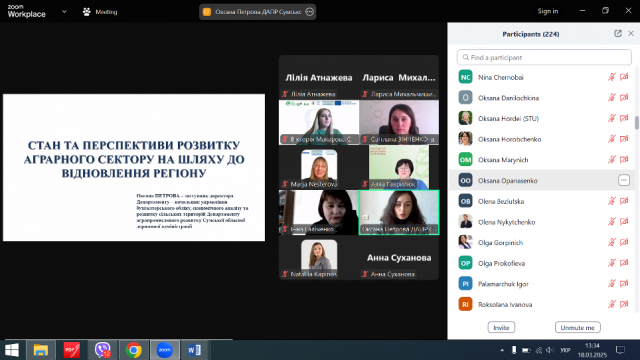
Task: Click the network tray icon
Action: pyautogui.click(x=539, y=350)
